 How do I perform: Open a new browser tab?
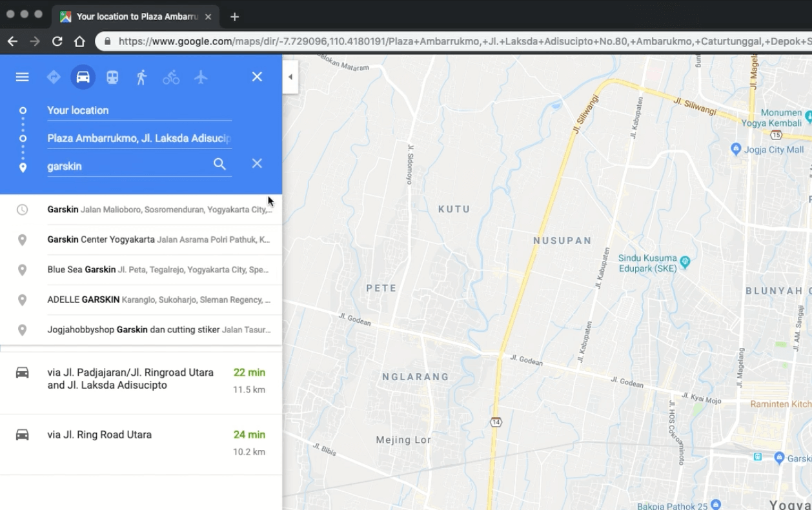point(234,17)
